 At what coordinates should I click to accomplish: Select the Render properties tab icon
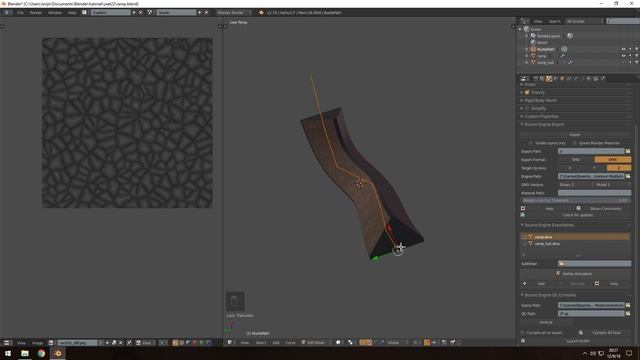point(536,78)
